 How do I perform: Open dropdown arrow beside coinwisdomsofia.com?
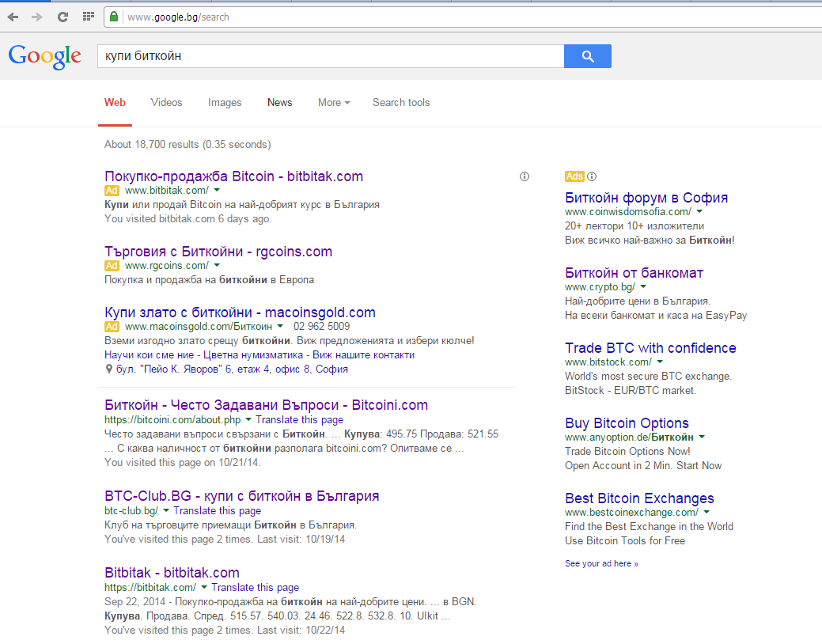point(699,212)
